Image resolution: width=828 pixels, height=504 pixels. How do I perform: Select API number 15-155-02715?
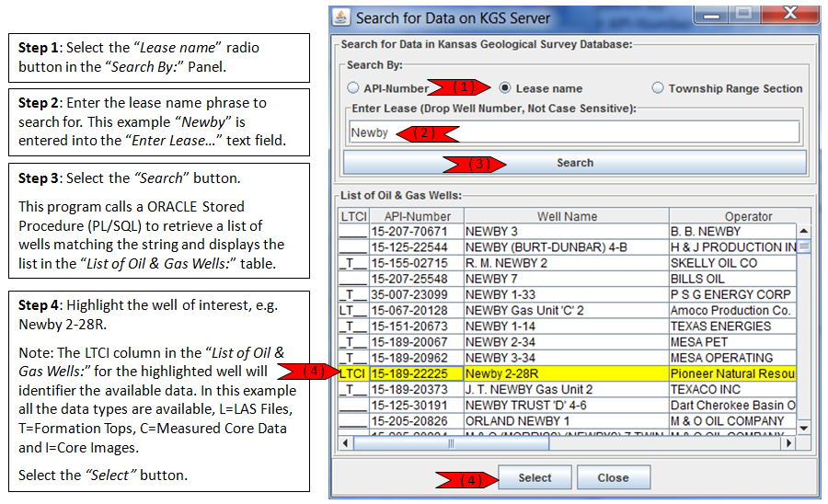tap(417, 263)
